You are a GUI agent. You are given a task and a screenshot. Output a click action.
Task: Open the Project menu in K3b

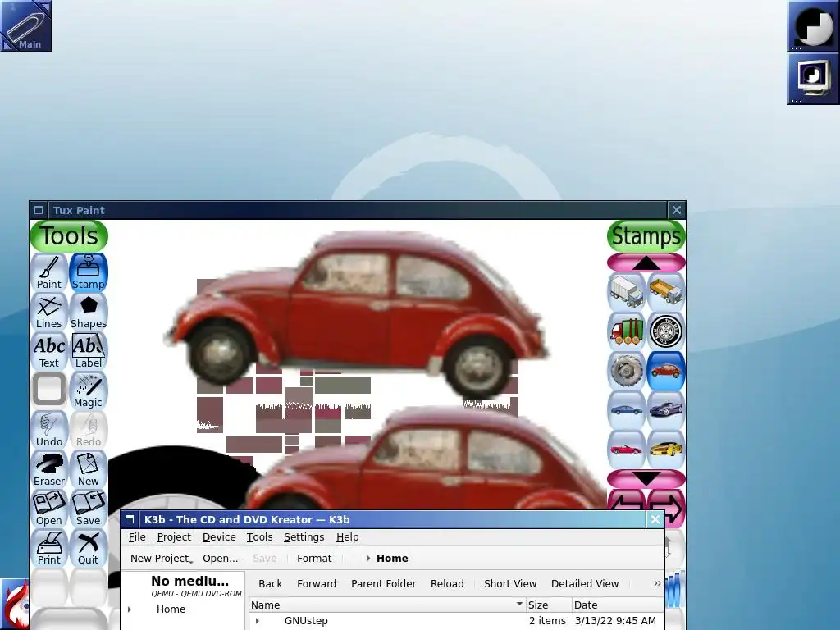(x=174, y=536)
